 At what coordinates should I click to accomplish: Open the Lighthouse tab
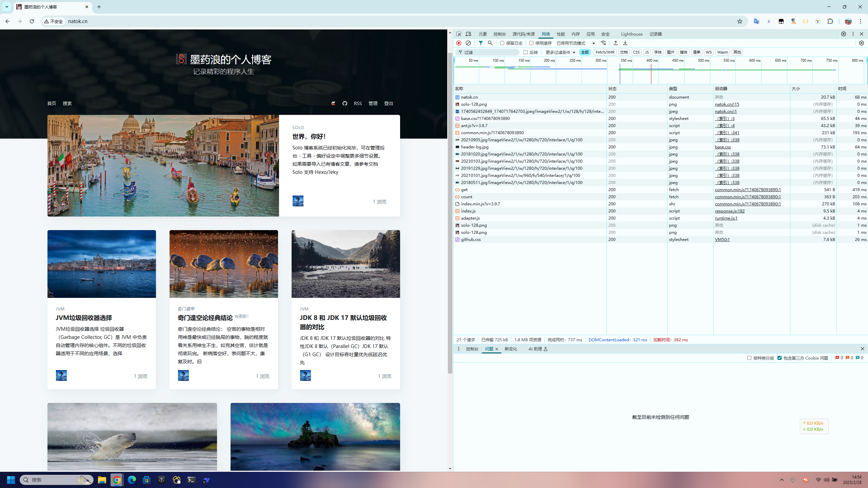pyautogui.click(x=632, y=34)
